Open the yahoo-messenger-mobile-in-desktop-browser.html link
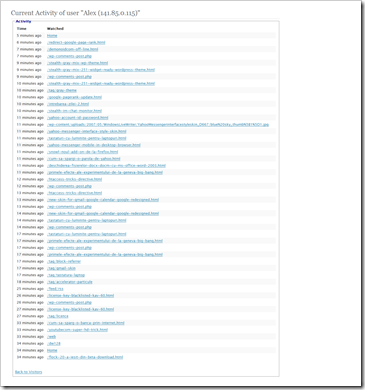The image size is (365, 390). (x=94, y=145)
